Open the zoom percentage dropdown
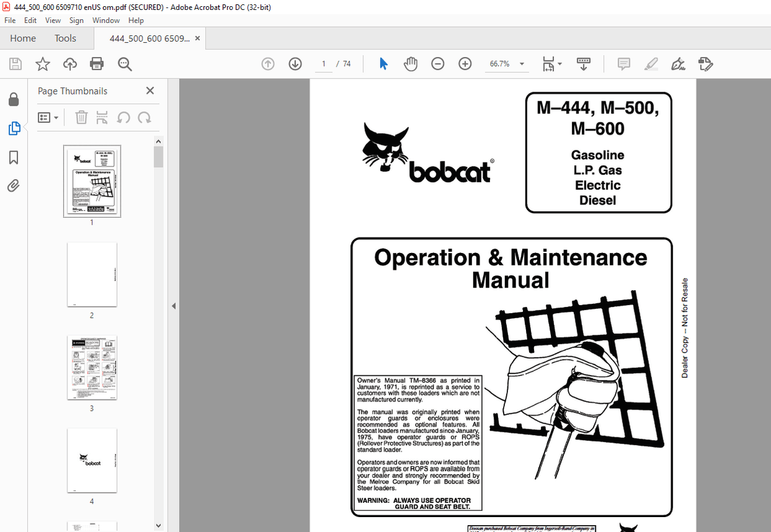Viewport: 771px width, 532px height. pos(522,64)
